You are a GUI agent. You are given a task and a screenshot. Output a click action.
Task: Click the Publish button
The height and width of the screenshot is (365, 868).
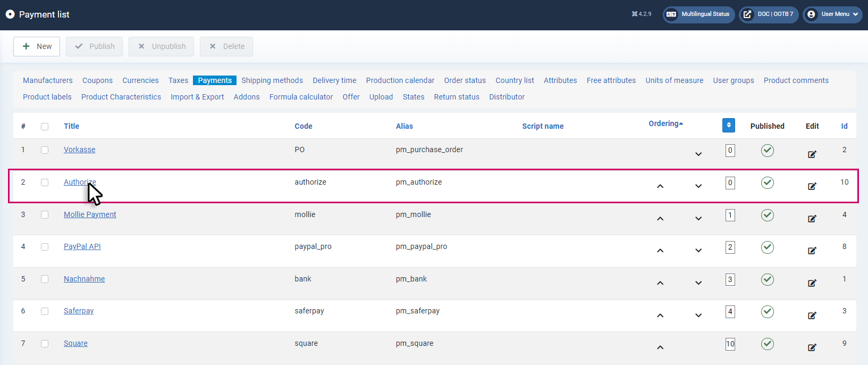94,46
